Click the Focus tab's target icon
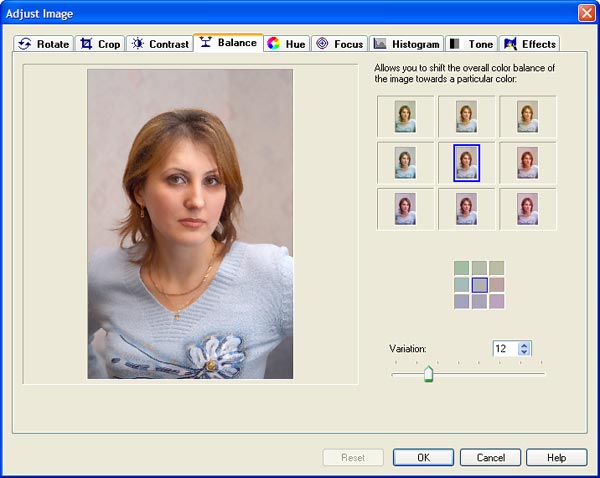600x478 pixels. (322, 44)
